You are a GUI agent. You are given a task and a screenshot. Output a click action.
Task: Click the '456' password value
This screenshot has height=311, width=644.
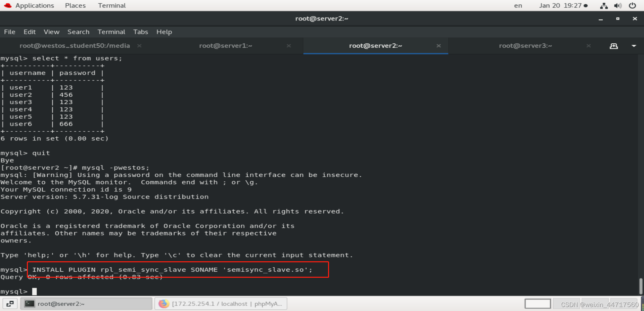[x=66, y=95]
